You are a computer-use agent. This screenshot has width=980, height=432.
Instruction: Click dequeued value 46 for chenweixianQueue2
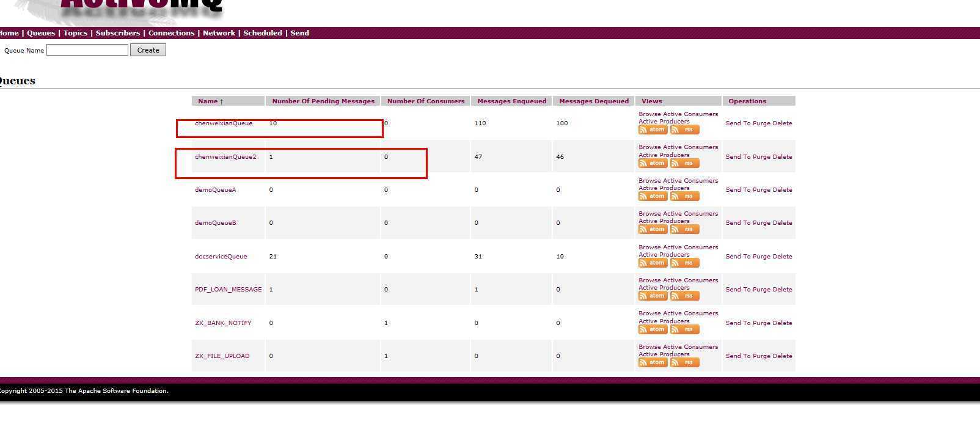pyautogui.click(x=560, y=157)
